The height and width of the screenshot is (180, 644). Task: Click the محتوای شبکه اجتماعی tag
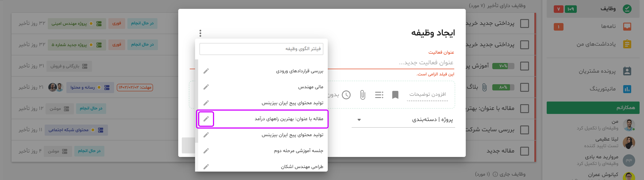pyautogui.click(x=76, y=130)
